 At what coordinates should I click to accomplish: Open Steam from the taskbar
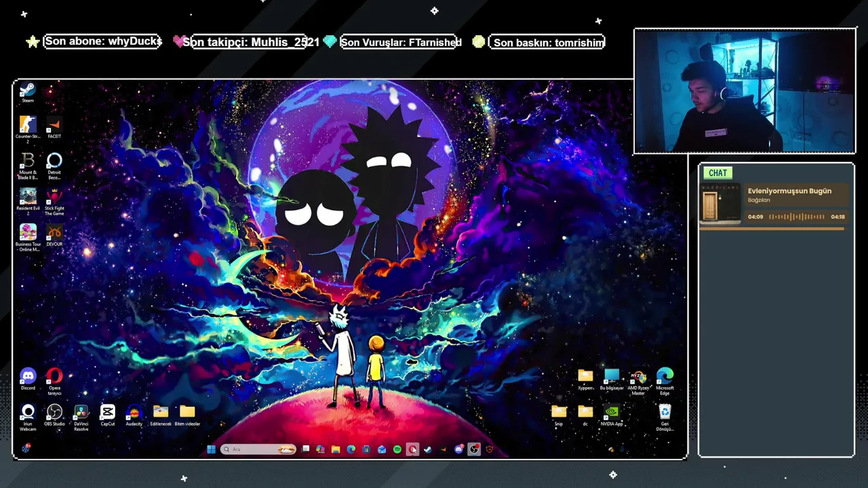[428, 449]
